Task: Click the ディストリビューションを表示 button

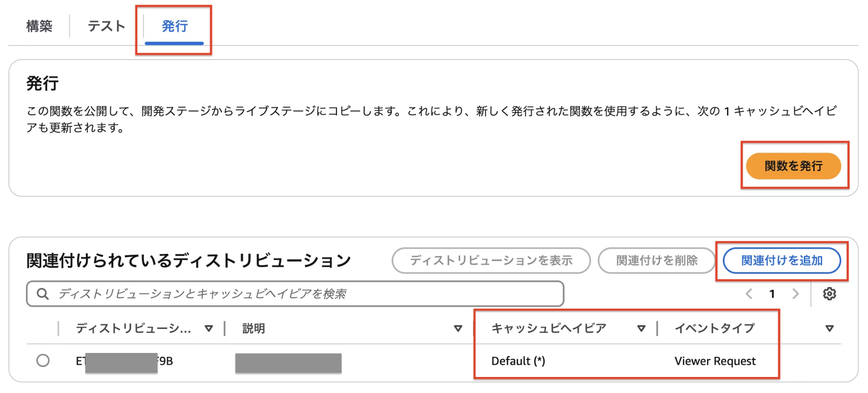Action: [x=491, y=261]
